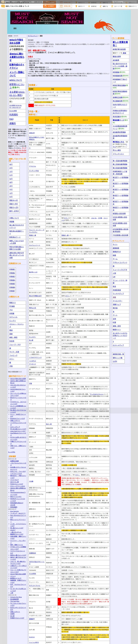Open 記事作成のガイドライン in left sidebar
Screen dimensions: 138x644
17,66
